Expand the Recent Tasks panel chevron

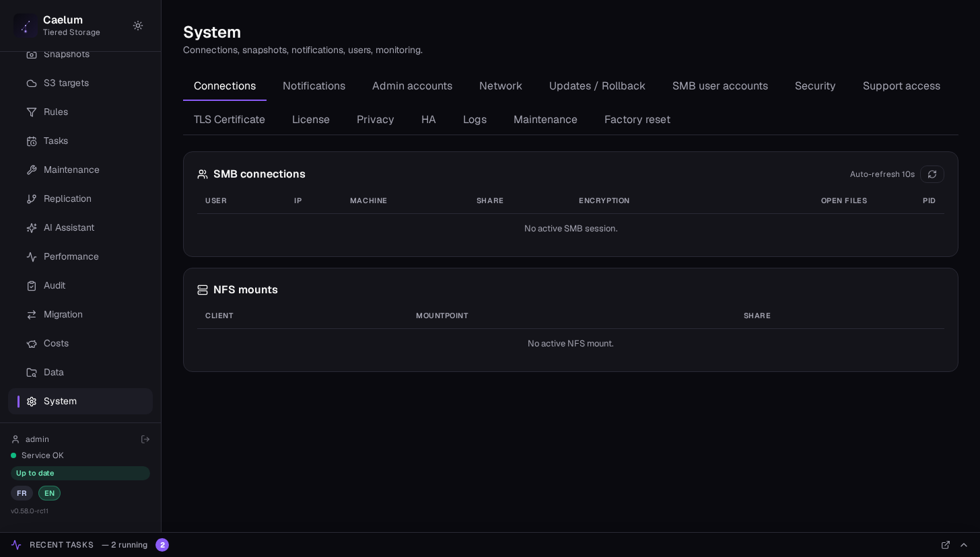click(964, 545)
